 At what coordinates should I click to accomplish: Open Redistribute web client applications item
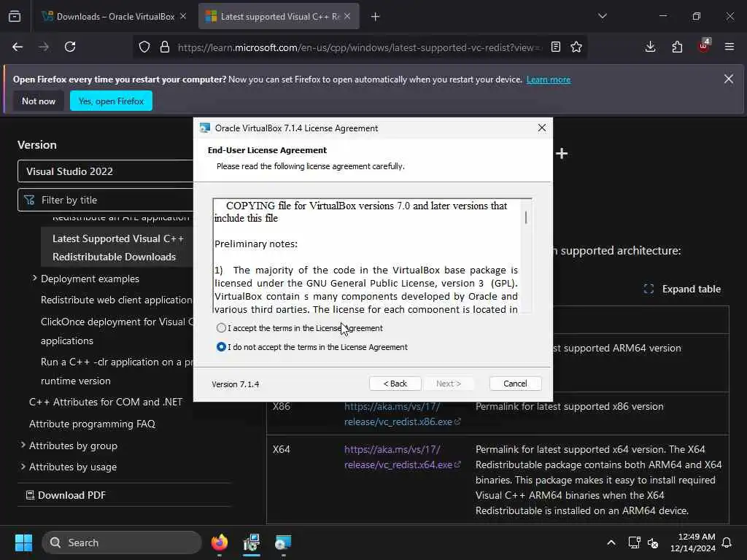click(117, 300)
